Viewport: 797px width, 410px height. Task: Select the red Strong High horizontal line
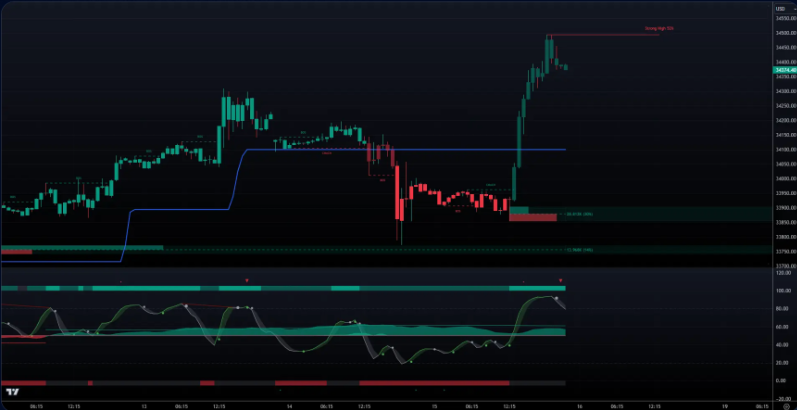pyautogui.click(x=600, y=35)
